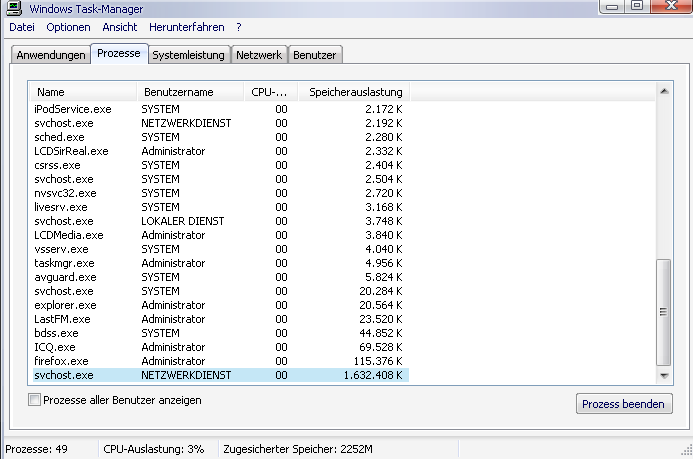693x459 pixels.
Task: Switch to the Anwendungen tab
Action: (x=51, y=55)
